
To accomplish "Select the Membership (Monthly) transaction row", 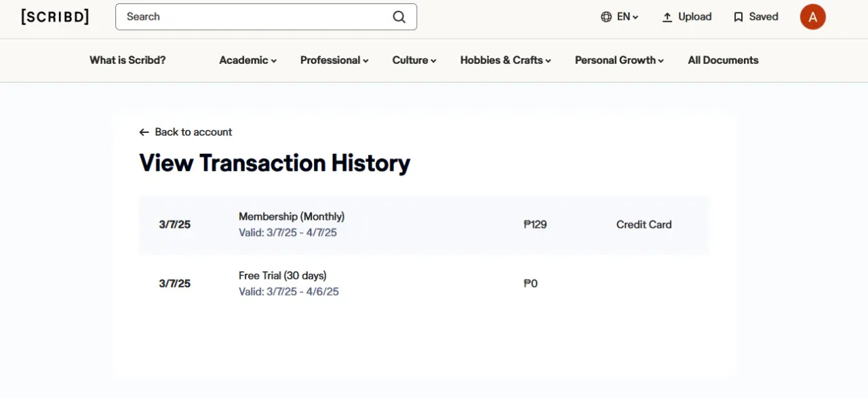I will point(424,225).
